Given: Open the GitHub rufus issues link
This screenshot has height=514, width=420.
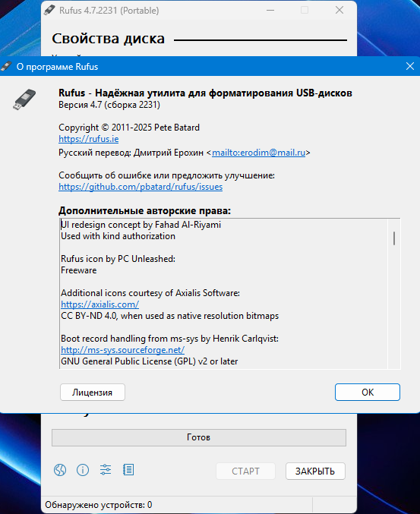Looking at the screenshot, I should pos(141,187).
